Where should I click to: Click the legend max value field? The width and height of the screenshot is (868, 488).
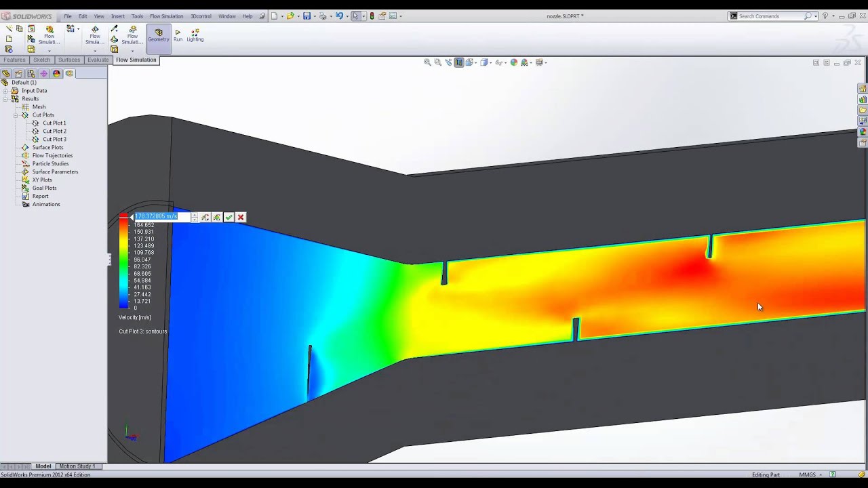[162, 217]
